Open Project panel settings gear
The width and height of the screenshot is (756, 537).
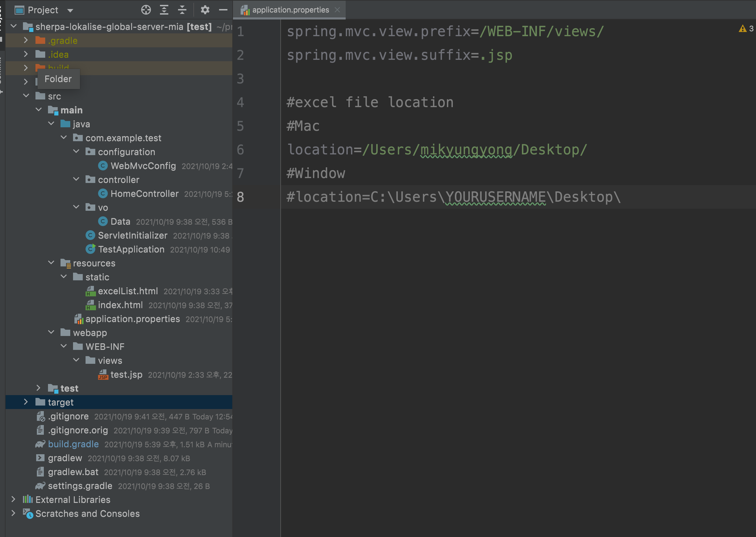point(205,10)
